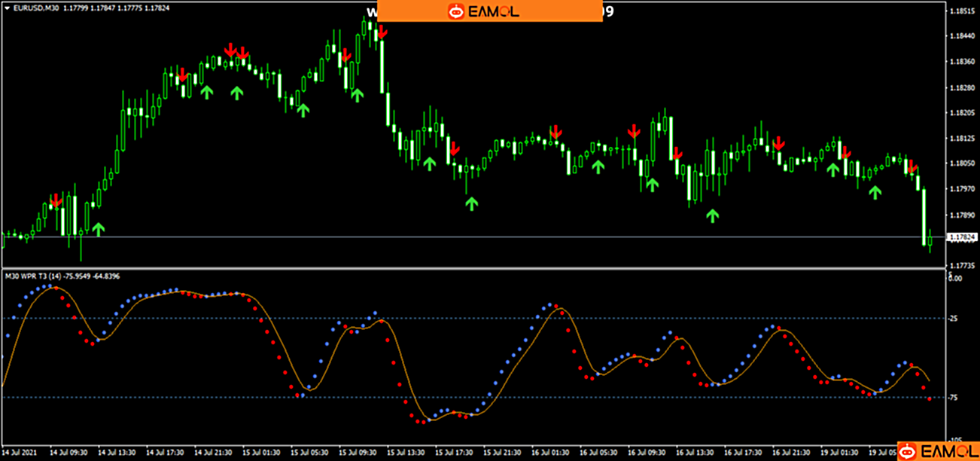Click the first red down arrow on the far left
The height and width of the screenshot is (461, 980).
[56, 200]
